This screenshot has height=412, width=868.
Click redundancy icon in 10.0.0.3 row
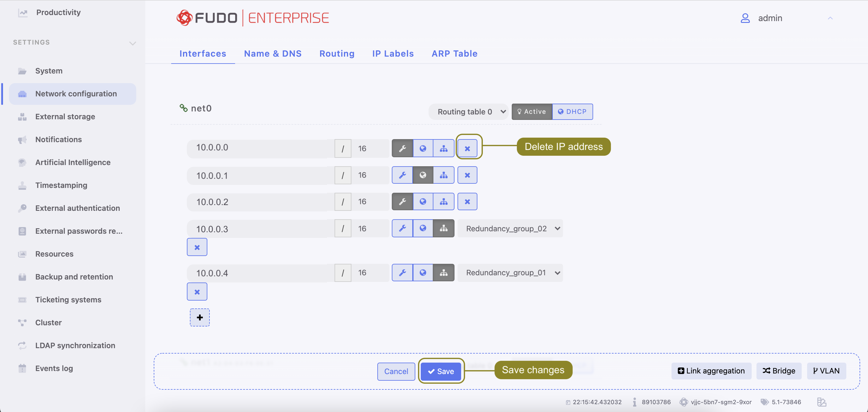[444, 229]
